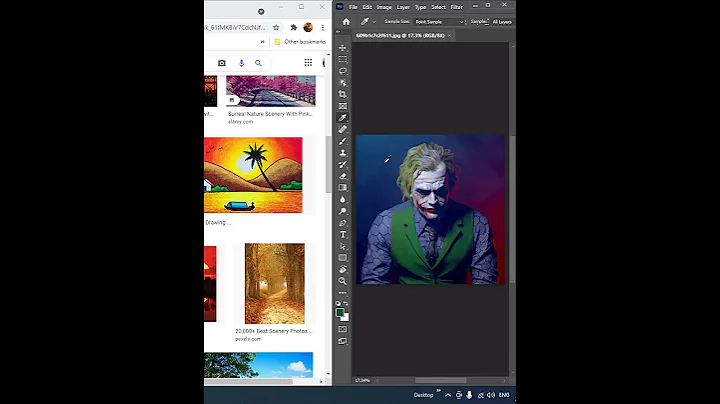Screen dimensions: 720x404
Task: Select the Rectangle shape tool
Action: click(343, 258)
